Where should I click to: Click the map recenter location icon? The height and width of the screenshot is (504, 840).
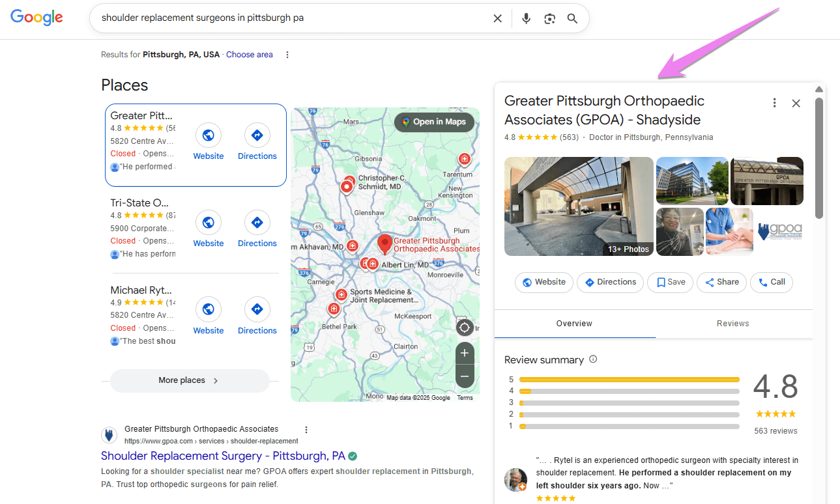click(x=464, y=327)
